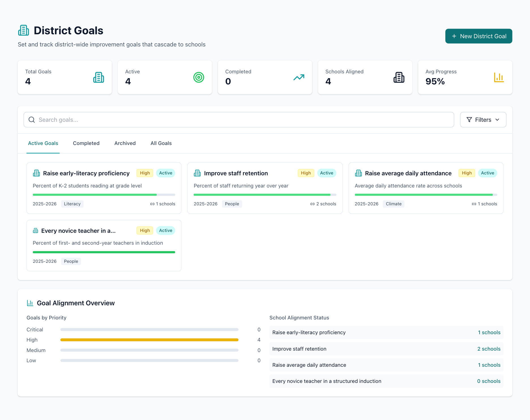
Task: Click the Schools Aligned building icon
Action: click(399, 77)
